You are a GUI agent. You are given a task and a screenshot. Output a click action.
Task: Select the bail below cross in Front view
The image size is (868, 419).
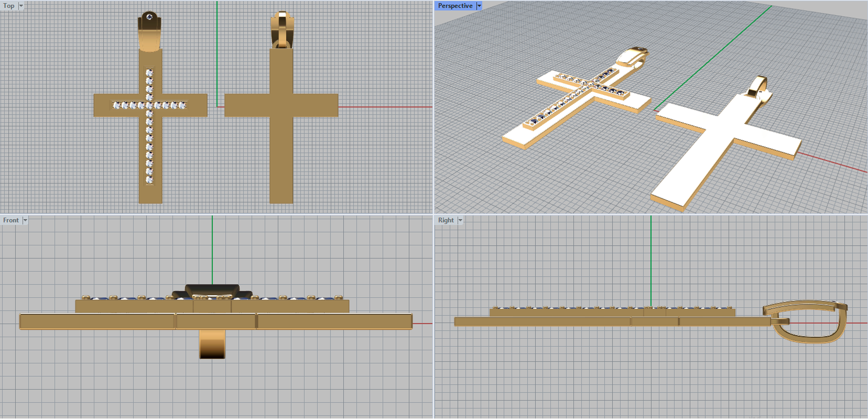point(212,344)
